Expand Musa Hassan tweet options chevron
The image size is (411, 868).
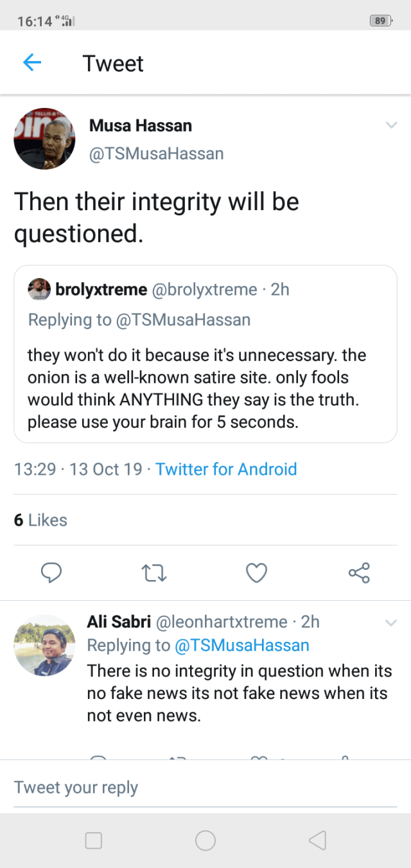pos(391,125)
